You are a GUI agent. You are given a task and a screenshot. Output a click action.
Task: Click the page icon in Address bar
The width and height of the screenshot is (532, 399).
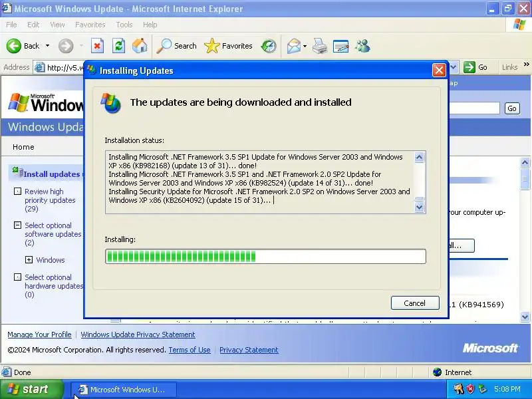pyautogui.click(x=40, y=68)
